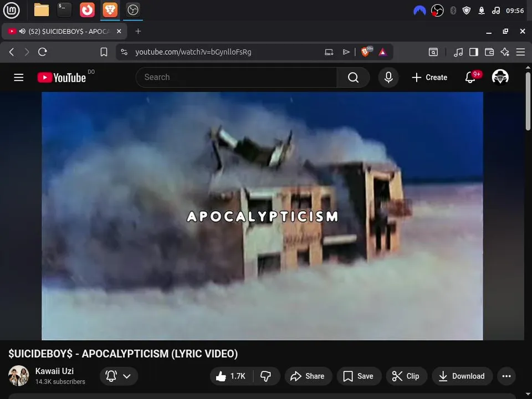Open YouTube notifications bell
The image size is (532, 399).
(x=470, y=78)
